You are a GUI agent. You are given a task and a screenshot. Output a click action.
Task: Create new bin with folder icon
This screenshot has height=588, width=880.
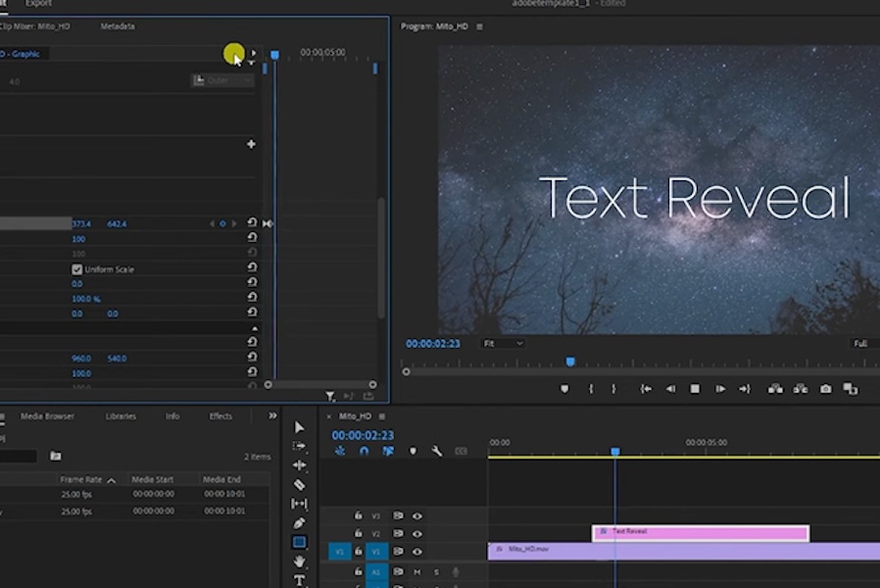pos(56,456)
